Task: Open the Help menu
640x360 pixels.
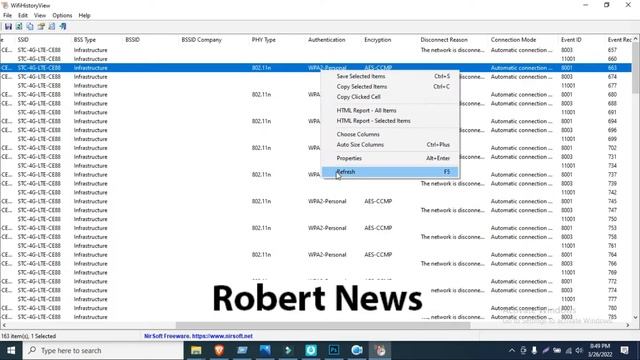Action: [x=84, y=16]
